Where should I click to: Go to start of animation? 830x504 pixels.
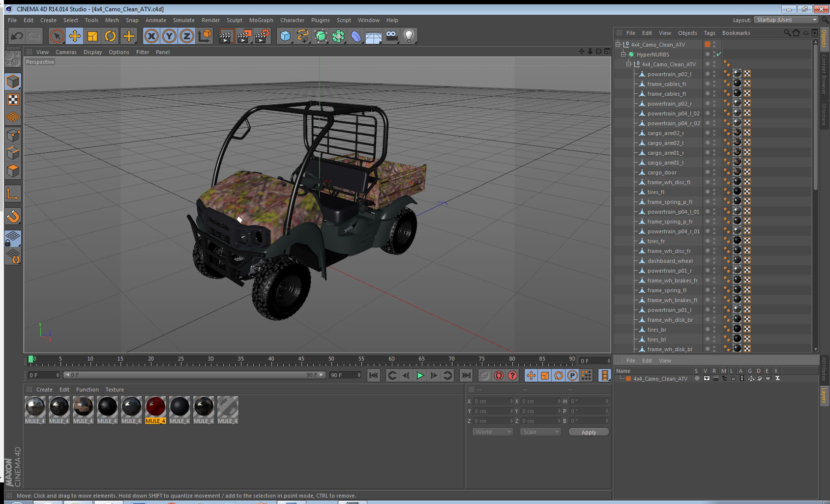pyautogui.click(x=374, y=375)
